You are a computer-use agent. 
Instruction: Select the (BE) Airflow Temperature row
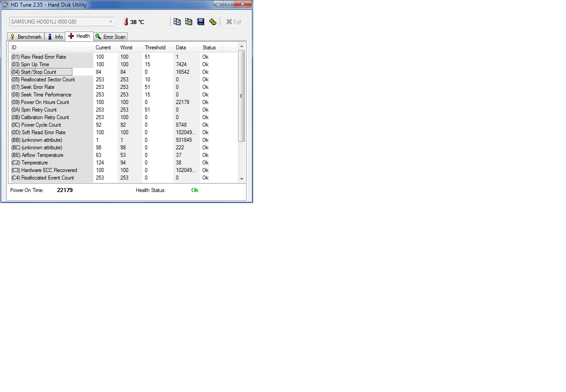point(124,155)
